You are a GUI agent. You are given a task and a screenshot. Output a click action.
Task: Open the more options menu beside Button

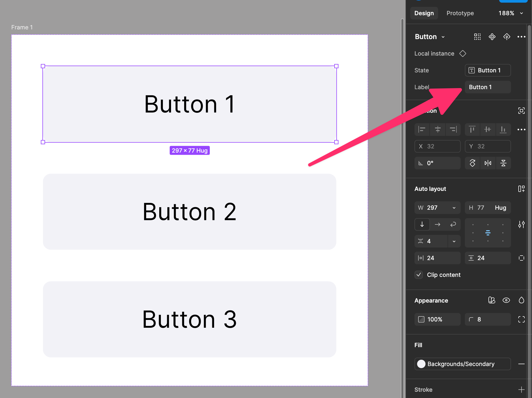[x=521, y=37]
